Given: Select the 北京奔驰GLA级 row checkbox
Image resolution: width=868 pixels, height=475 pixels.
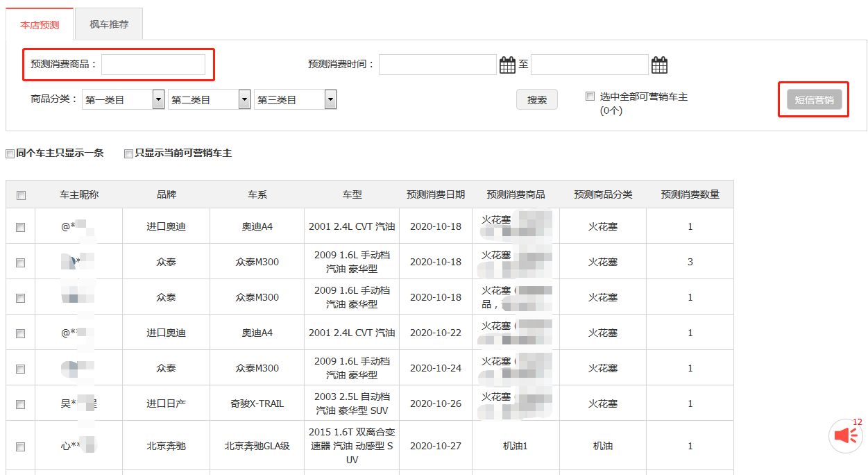Looking at the screenshot, I should coord(21,447).
